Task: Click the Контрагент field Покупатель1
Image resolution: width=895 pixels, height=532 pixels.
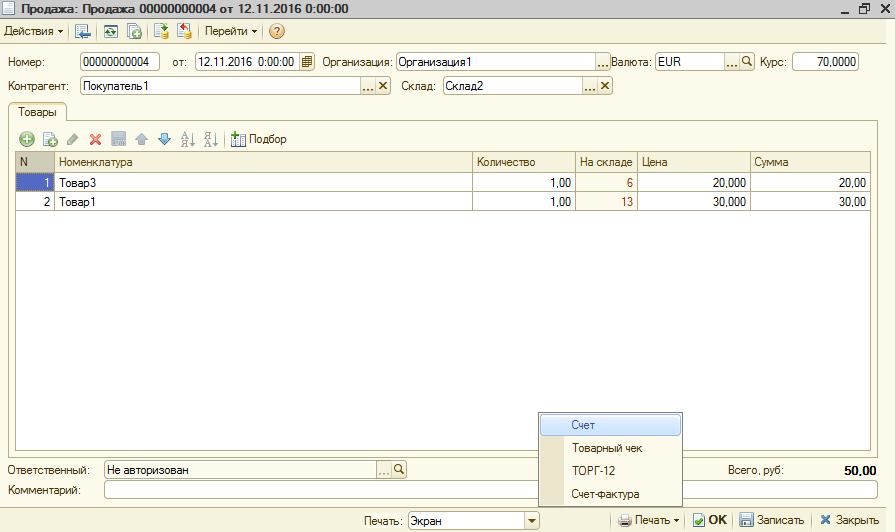Action: 220,86
